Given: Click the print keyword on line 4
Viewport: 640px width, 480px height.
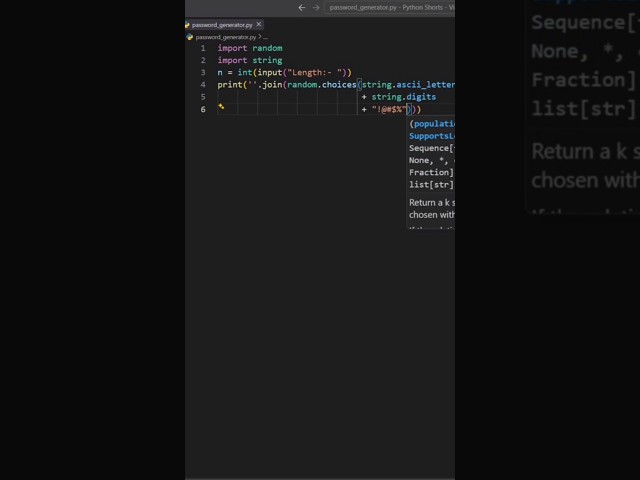Looking at the screenshot, I should coord(230,85).
